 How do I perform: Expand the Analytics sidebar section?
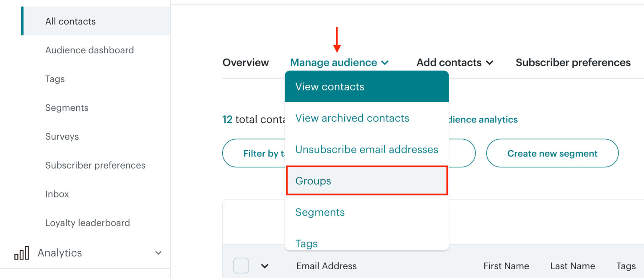158,253
